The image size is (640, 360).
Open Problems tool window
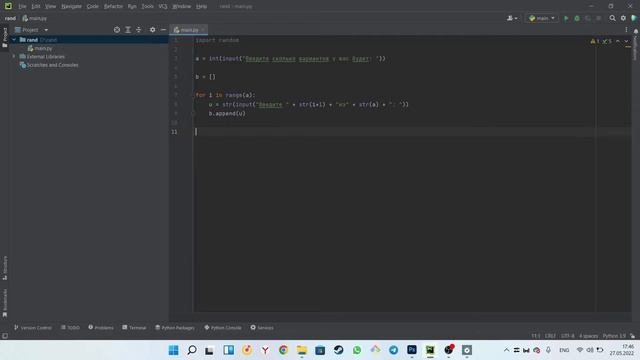101,328
